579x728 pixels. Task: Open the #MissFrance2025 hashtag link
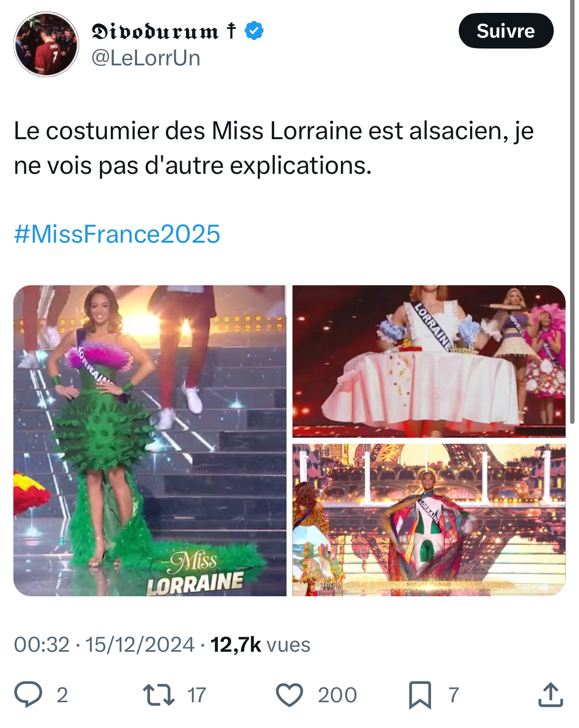pyautogui.click(x=117, y=234)
